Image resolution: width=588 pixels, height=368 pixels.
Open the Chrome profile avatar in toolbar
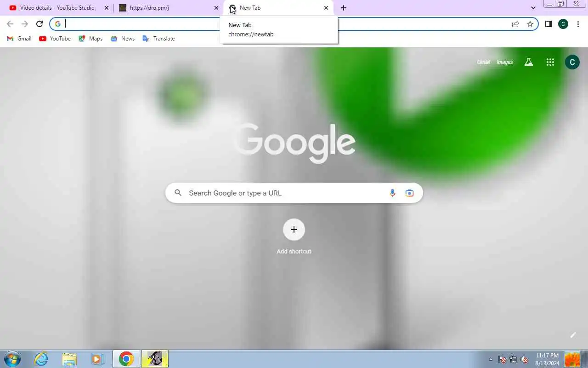point(563,24)
